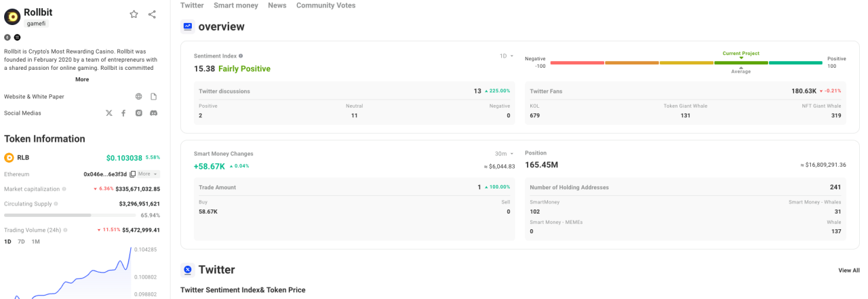
Task: Switch to the Smart money tab
Action: point(236,5)
